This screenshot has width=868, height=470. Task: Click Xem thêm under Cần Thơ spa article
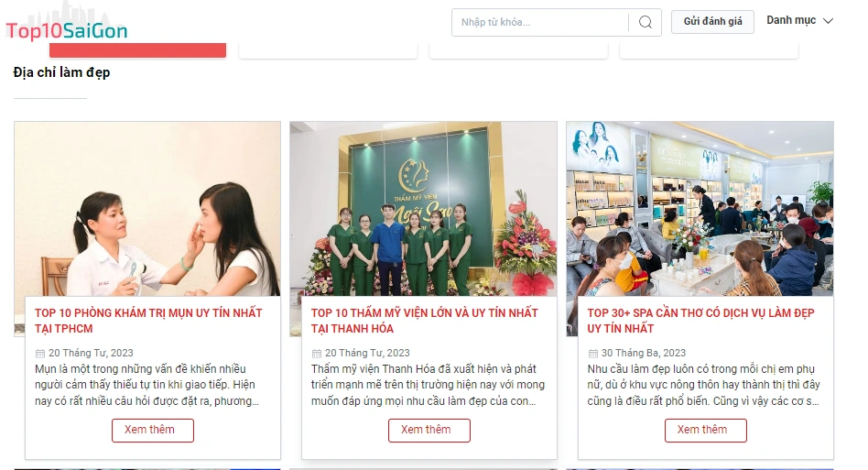tap(705, 430)
